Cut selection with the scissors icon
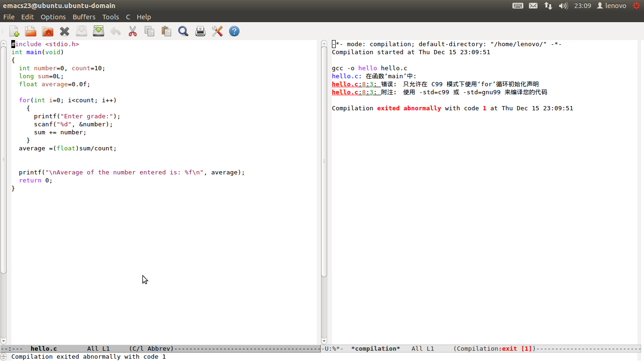The image size is (644, 362). click(132, 32)
